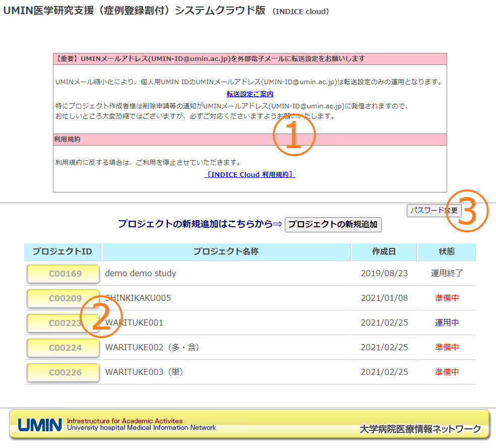Open the INDICE Cloud 利用規約 link
Image resolution: width=496 pixels, height=448 pixels.
pyautogui.click(x=250, y=174)
